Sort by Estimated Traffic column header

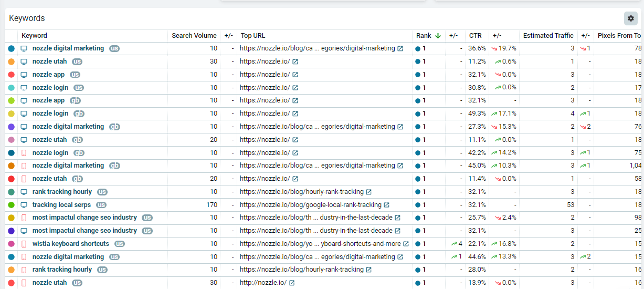pyautogui.click(x=548, y=36)
